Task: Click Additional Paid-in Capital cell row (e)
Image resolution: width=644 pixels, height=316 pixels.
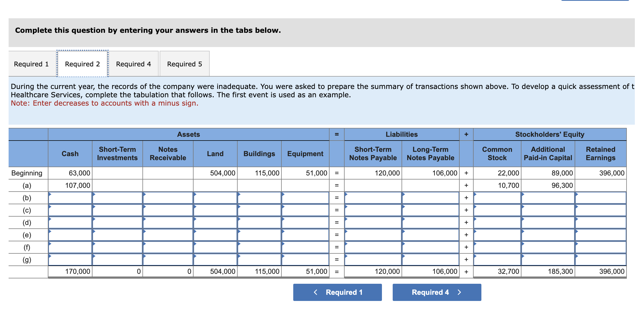Action: click(x=548, y=235)
